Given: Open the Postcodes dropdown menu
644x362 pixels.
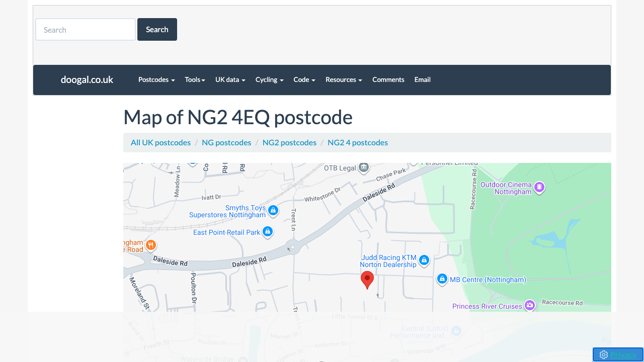Looking at the screenshot, I should 156,79.
